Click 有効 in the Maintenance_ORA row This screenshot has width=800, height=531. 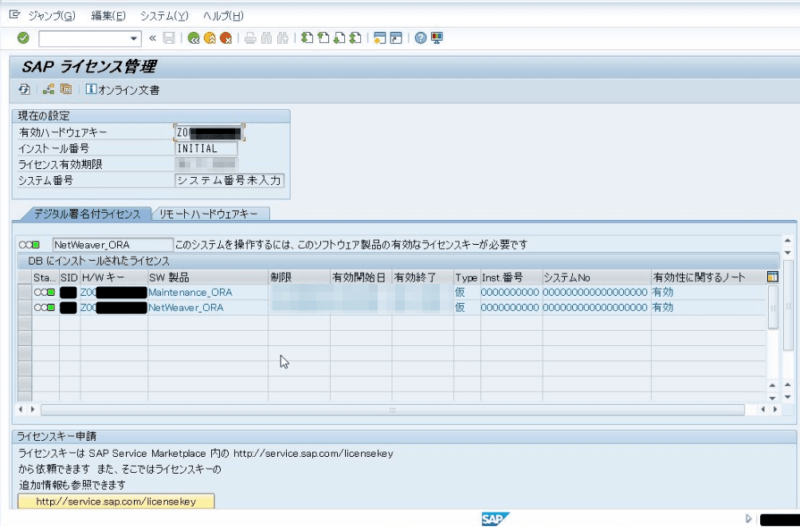coord(663,292)
